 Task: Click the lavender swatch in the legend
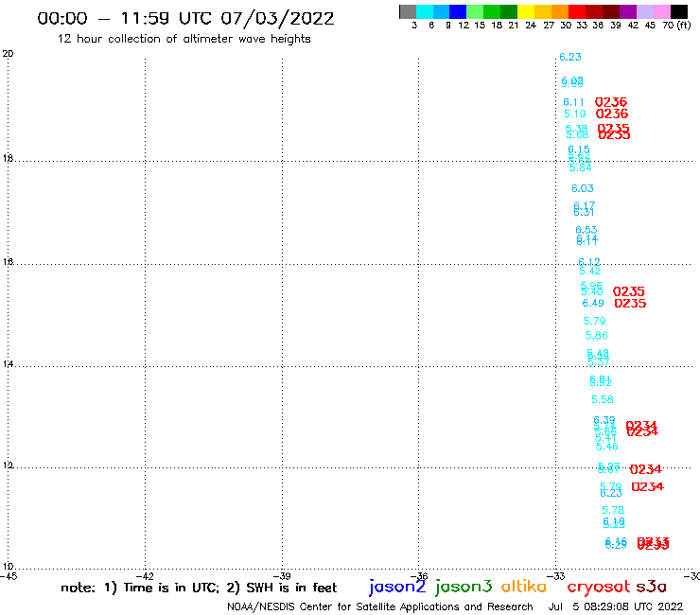(644, 11)
